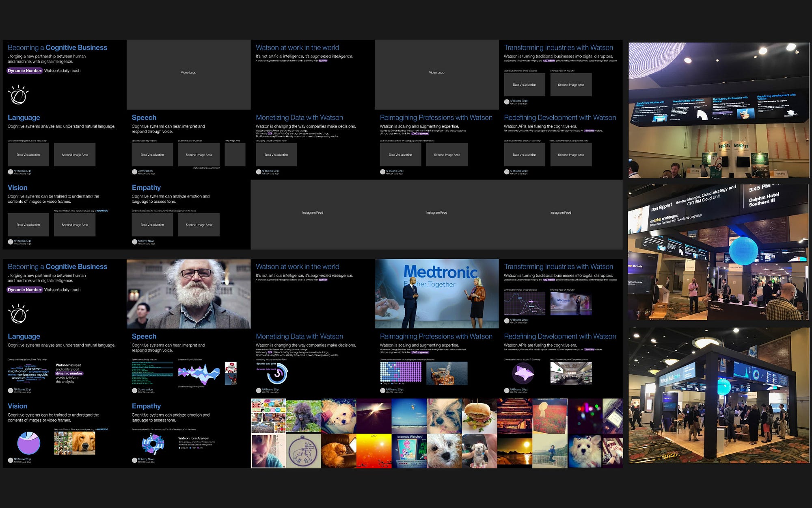Click the circular donut chart under Monetizing Data
812x508 pixels.
coord(277,373)
